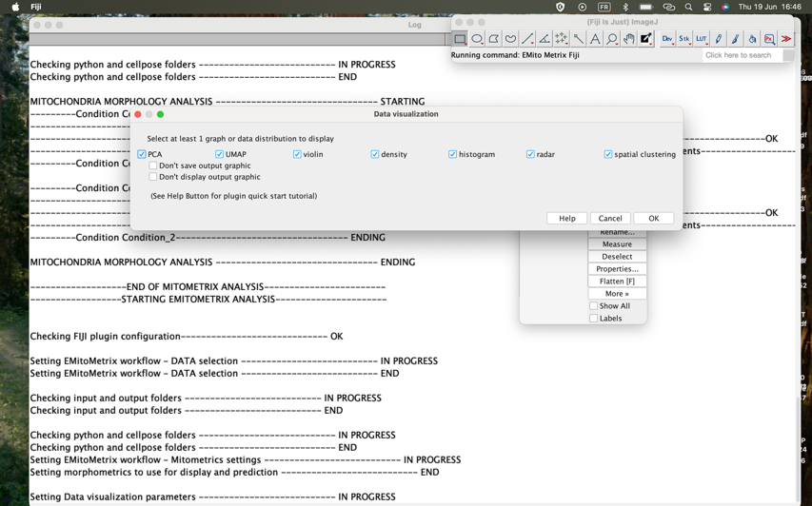Enable Don't save output graphic
The width and height of the screenshot is (812, 506).
tap(152, 165)
